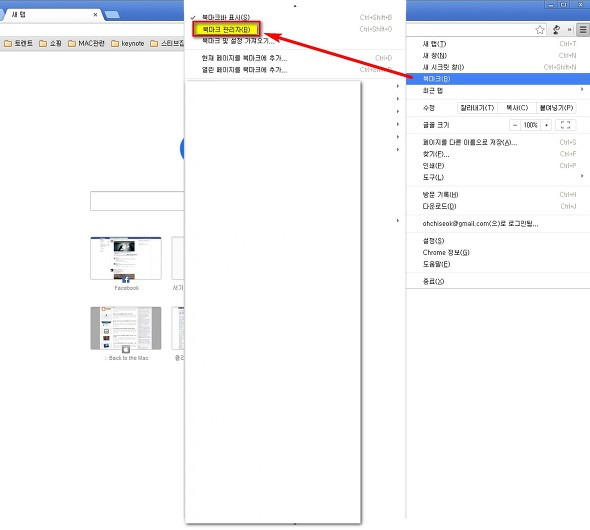
Task: Expand the 북마크(B) highlighted menu item
Action: [498, 79]
